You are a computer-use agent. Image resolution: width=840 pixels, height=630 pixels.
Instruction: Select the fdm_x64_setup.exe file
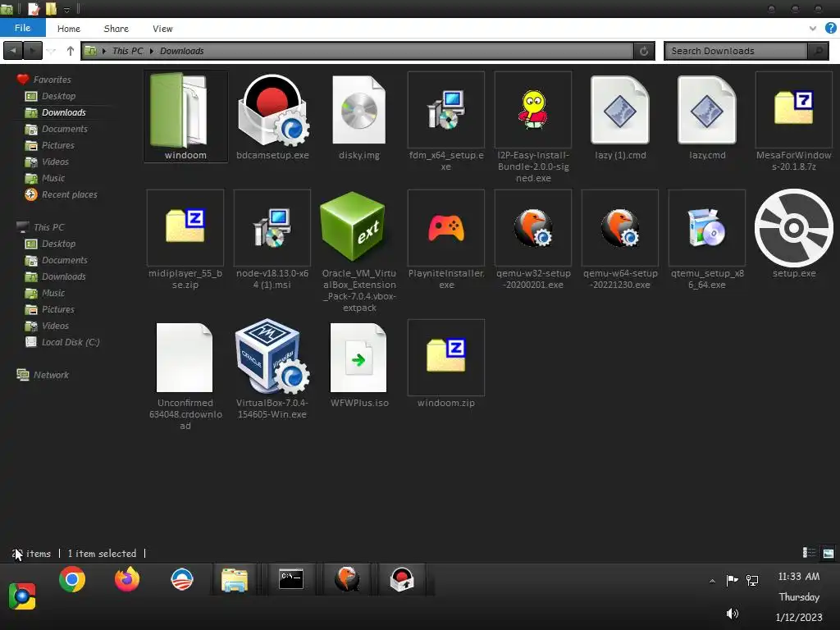click(x=445, y=111)
